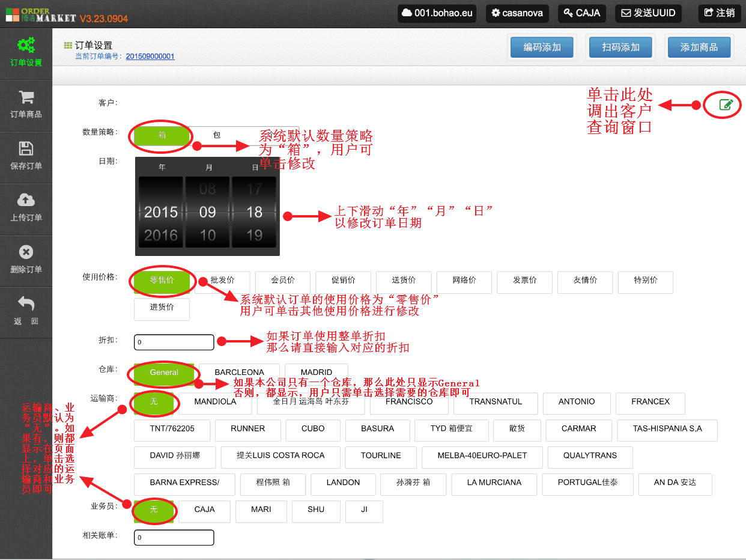Choose MELBA-40EURO-PALET as the carrier
This screenshot has width=746, height=560.
482,457
